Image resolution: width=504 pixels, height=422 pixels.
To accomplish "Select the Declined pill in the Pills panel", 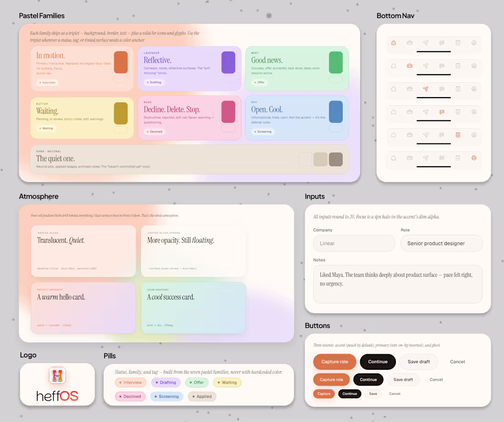I will [x=130, y=397].
